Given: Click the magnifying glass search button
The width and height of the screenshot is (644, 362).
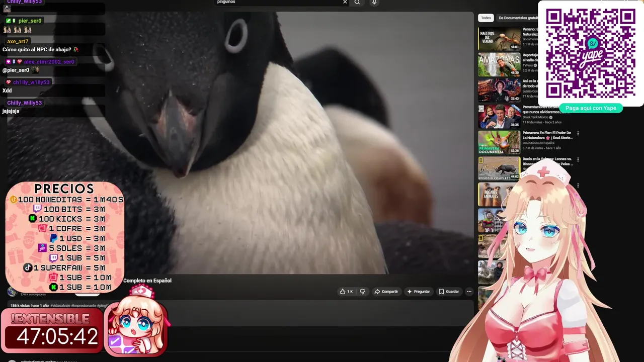Looking at the screenshot, I should tap(357, 2).
